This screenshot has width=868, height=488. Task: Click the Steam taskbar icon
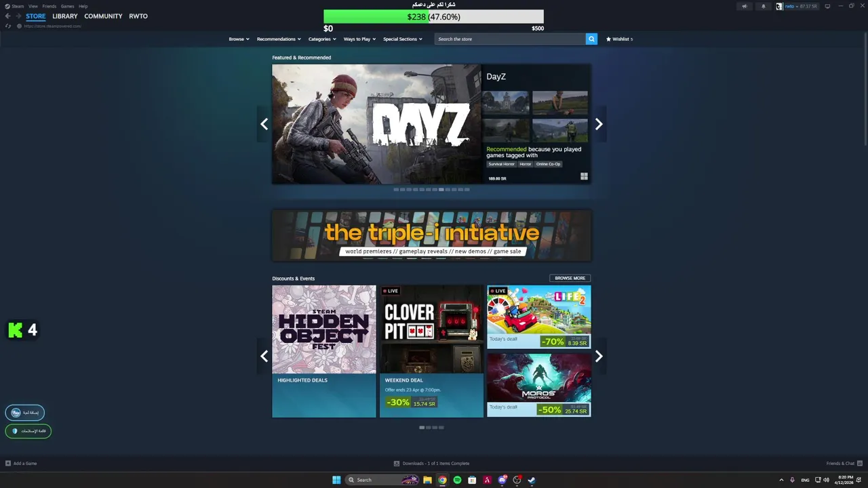click(x=532, y=480)
